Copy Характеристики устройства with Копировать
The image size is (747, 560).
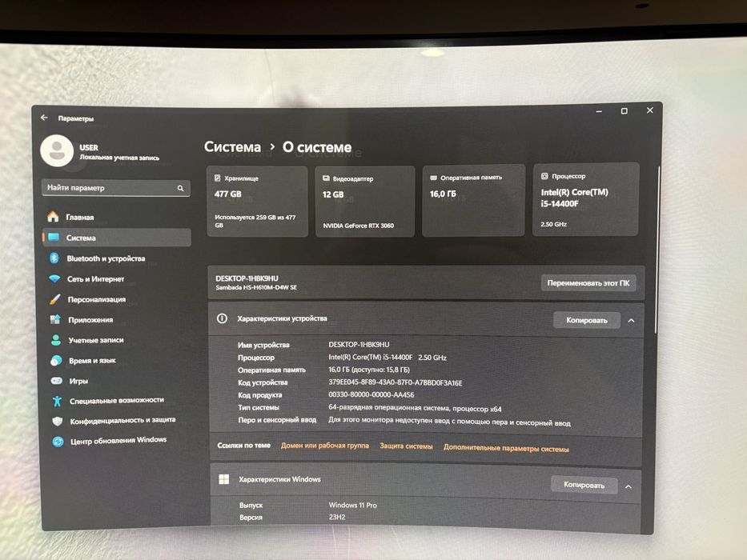point(586,320)
